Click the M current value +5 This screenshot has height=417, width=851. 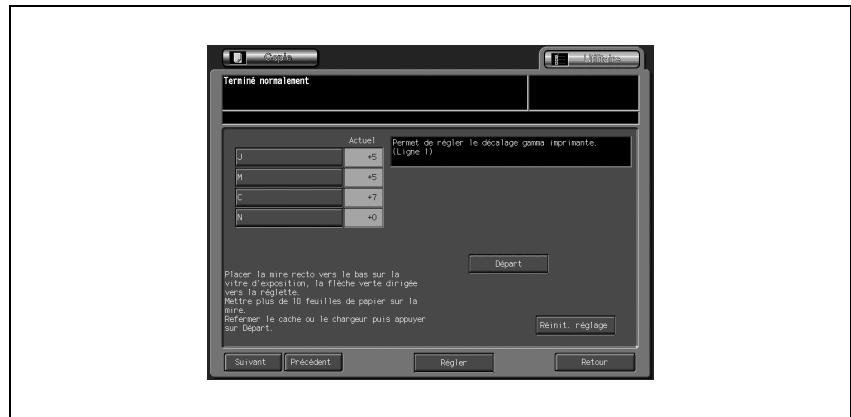click(364, 178)
